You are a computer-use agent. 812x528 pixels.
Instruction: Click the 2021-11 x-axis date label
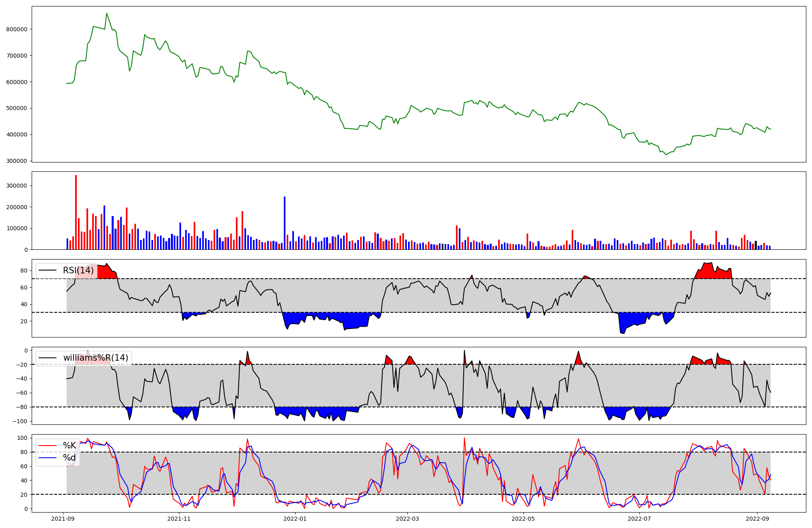coord(179,519)
